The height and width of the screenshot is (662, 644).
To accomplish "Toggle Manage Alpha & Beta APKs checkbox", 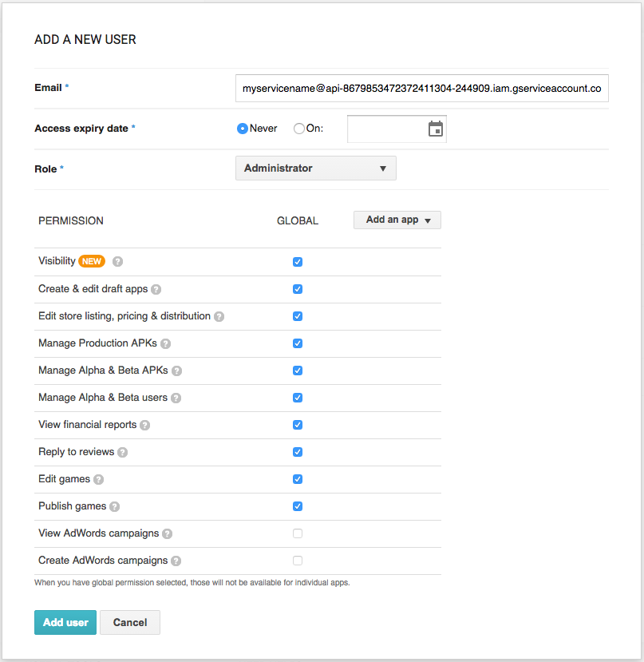I will point(298,371).
